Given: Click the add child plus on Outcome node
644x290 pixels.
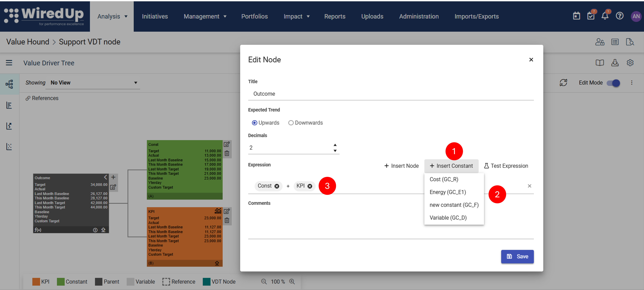Looking at the screenshot, I should point(113,177).
